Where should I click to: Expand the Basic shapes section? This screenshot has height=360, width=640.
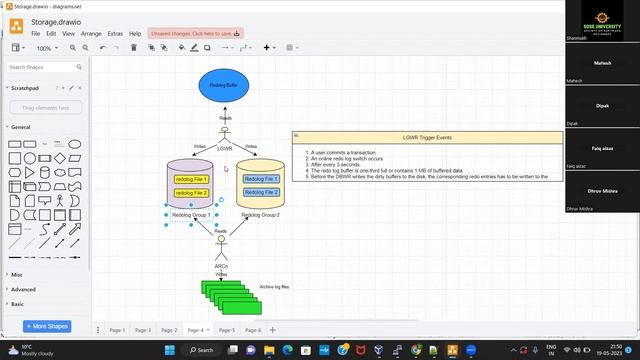click(x=17, y=304)
